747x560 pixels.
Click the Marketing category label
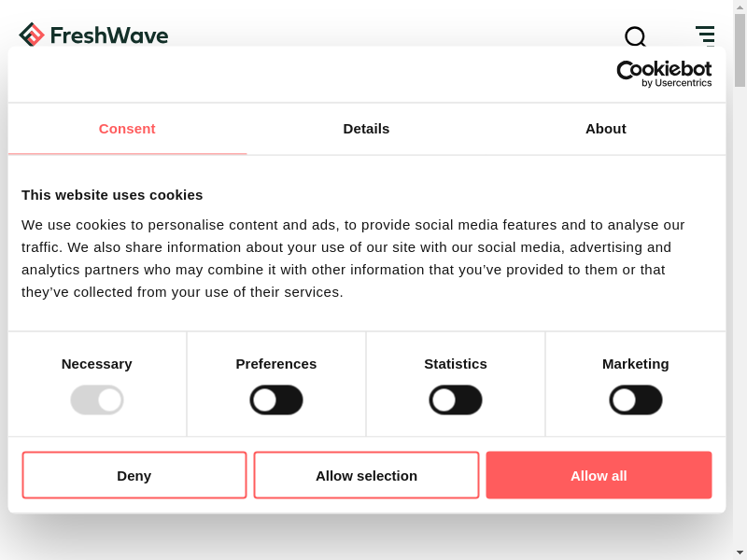pyautogui.click(x=636, y=364)
